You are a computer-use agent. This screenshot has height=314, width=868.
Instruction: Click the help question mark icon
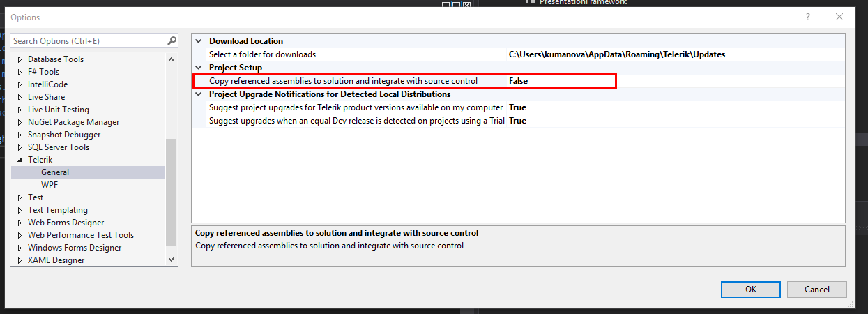coord(808,17)
